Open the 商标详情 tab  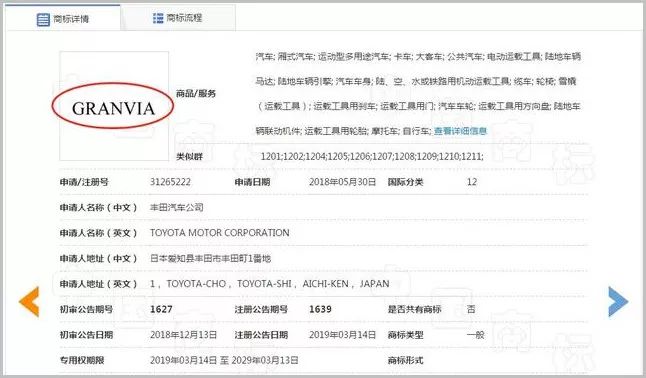pos(63,19)
